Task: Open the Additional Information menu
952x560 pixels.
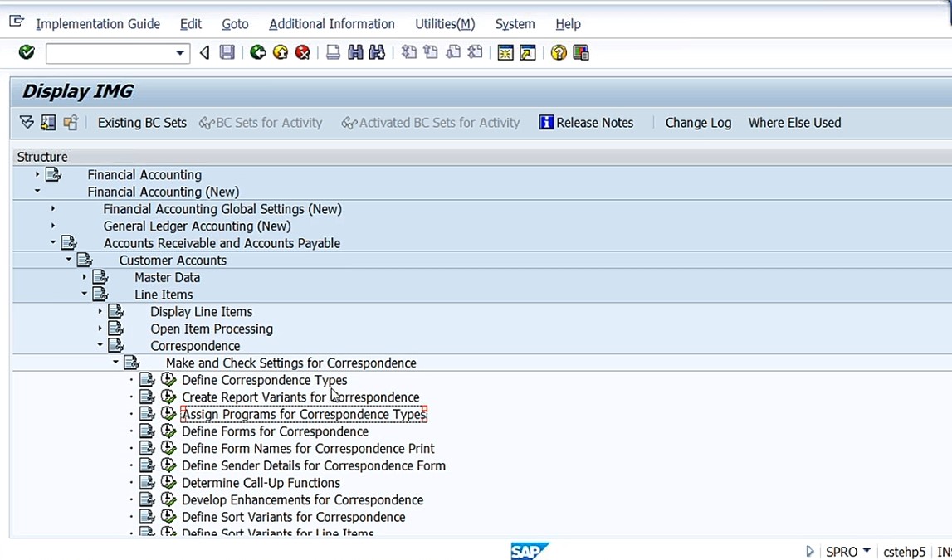Action: point(331,24)
